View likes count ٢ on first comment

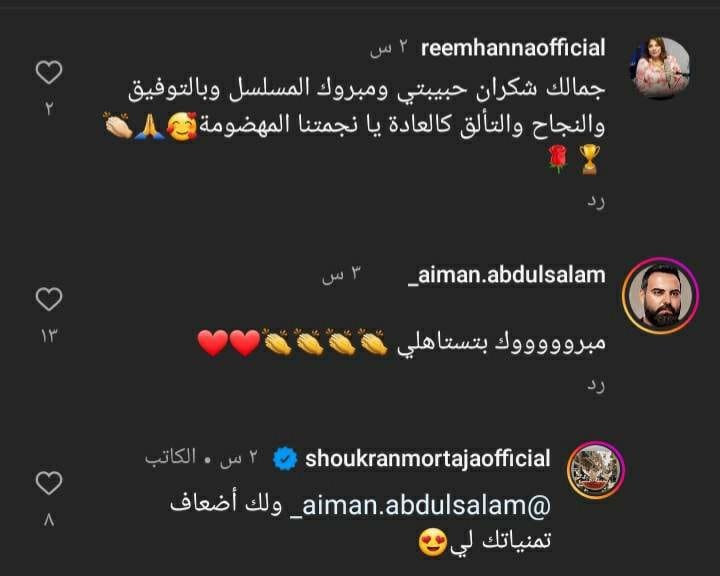pos(49,109)
